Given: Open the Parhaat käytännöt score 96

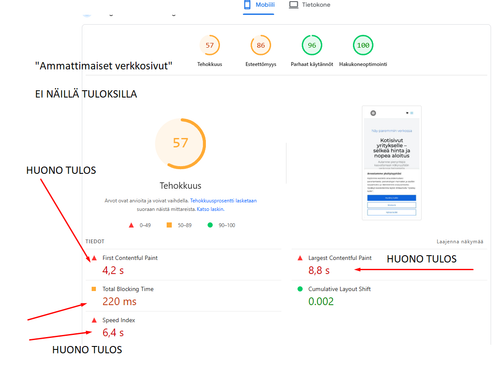Looking at the screenshot, I should (x=312, y=45).
